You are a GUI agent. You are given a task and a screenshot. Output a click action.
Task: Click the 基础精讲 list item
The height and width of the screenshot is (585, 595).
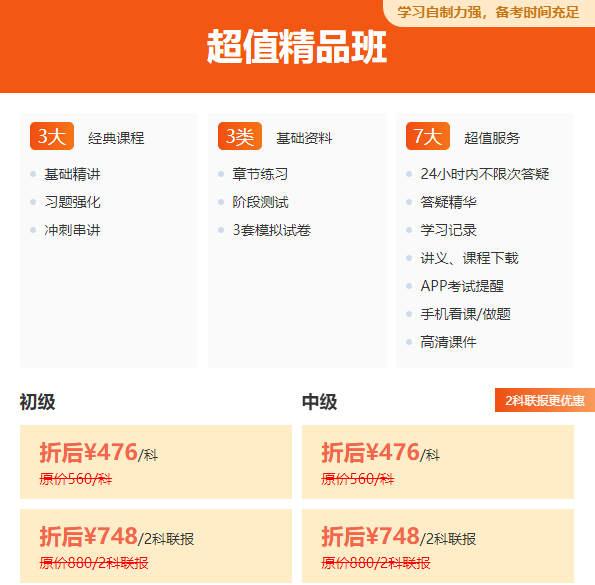[72, 174]
